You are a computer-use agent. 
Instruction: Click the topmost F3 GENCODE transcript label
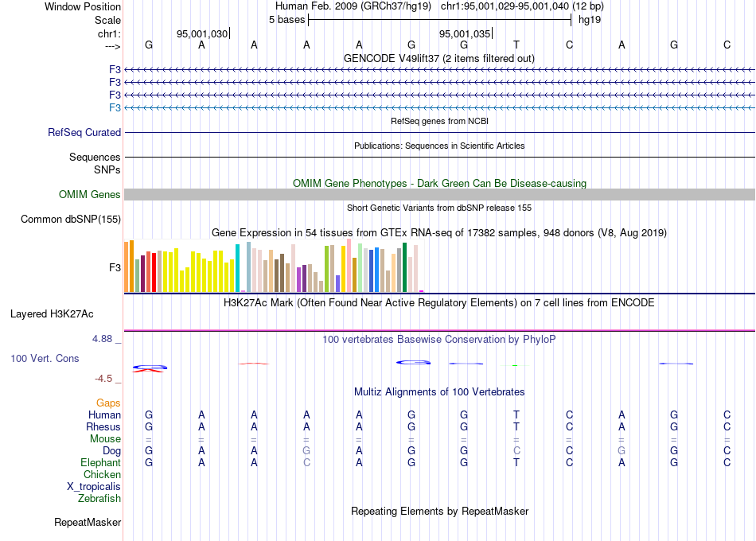pyautogui.click(x=115, y=69)
